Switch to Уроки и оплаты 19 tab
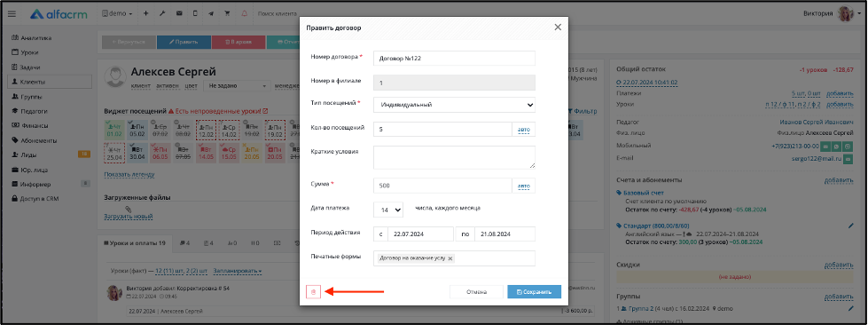The width and height of the screenshot is (868, 325). tap(135, 243)
